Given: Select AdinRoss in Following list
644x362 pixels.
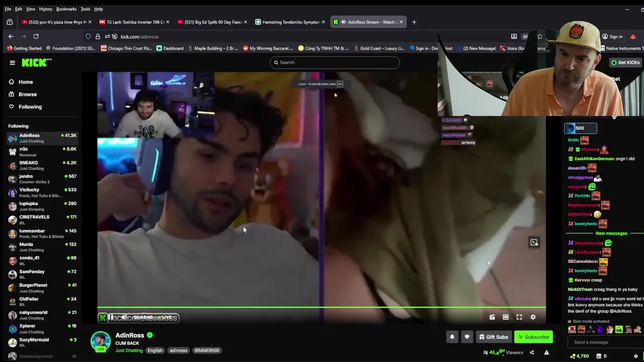Looking at the screenshot, I should click(42, 138).
